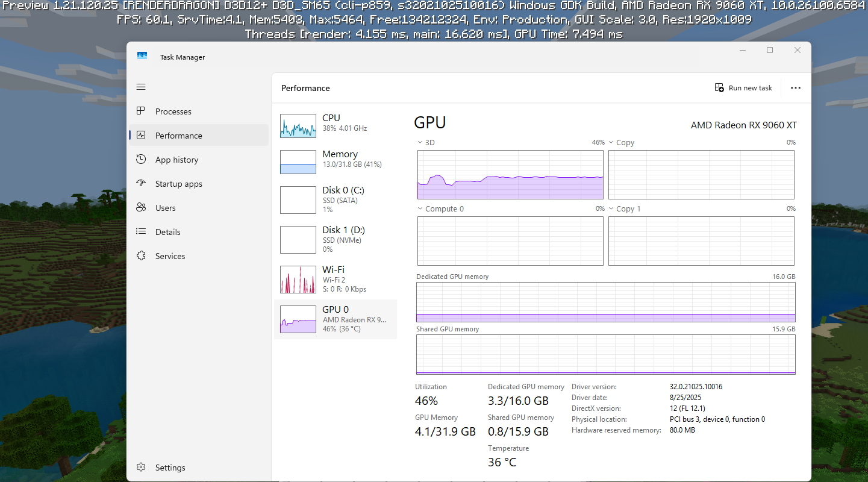This screenshot has width=868, height=482.
Task: Select the Memory usage mini graph
Action: coord(298,162)
